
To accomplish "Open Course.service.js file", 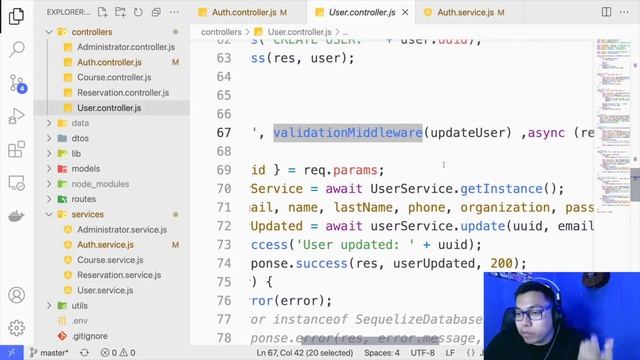I will click(111, 260).
